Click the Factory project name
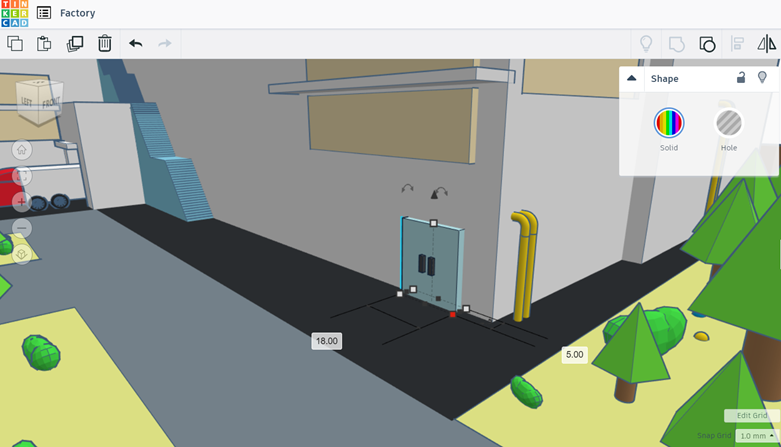 point(78,13)
